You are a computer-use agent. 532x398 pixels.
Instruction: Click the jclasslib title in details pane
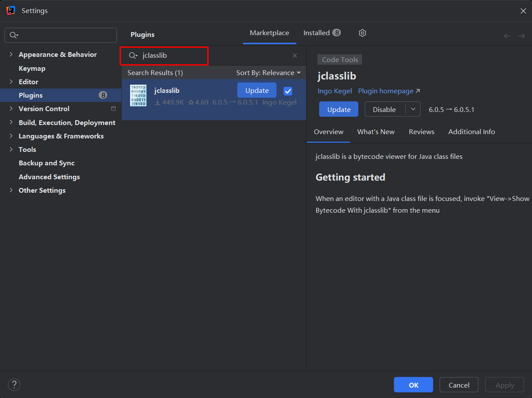(x=337, y=76)
